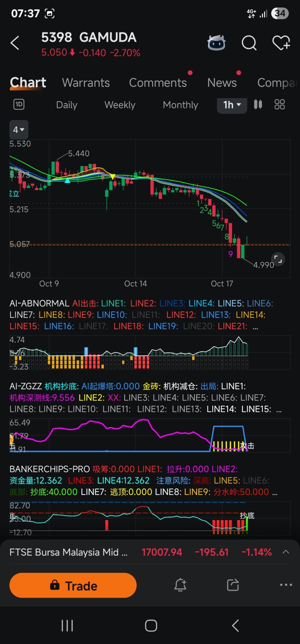Tap the yellow down-triangle chart marker
This screenshot has height=644, width=300.
tap(112, 176)
